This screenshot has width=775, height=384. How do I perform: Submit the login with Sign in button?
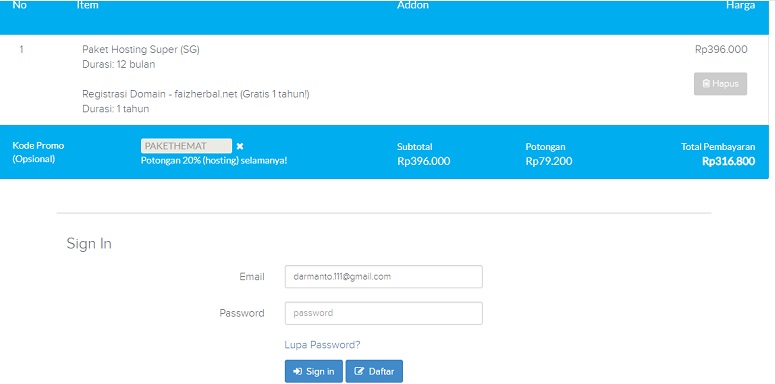tap(314, 371)
